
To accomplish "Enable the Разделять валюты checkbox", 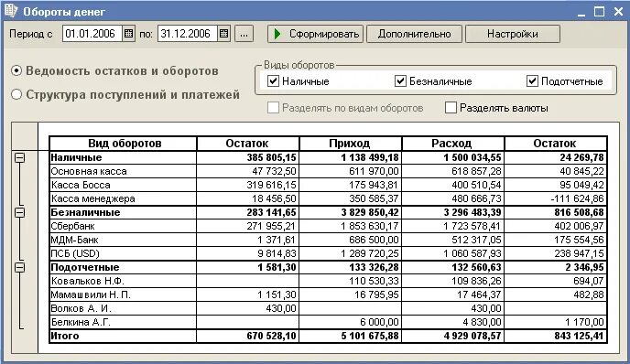I will click(451, 108).
